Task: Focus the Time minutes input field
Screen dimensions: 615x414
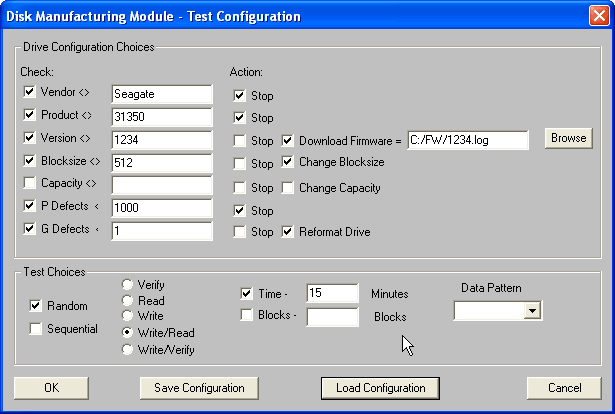Action: tap(332, 294)
